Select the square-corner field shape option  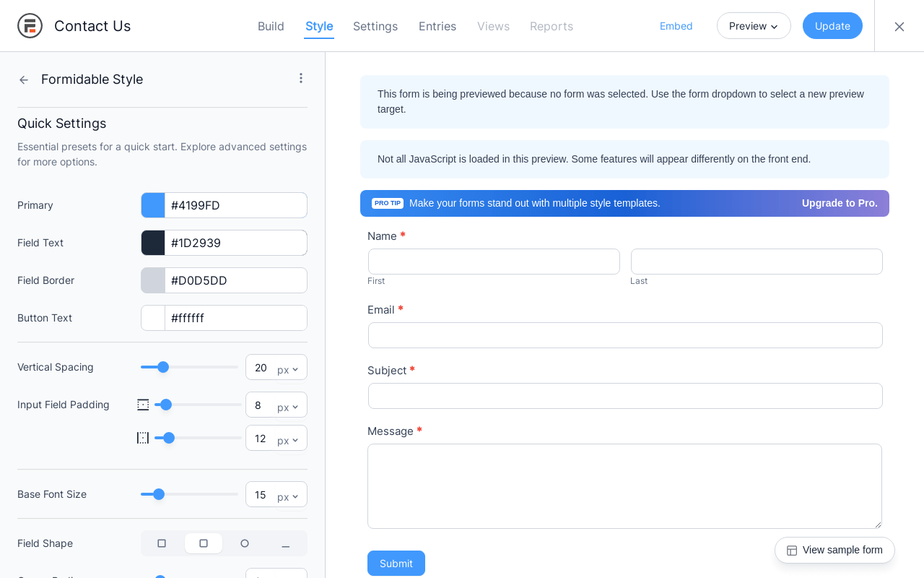162,543
